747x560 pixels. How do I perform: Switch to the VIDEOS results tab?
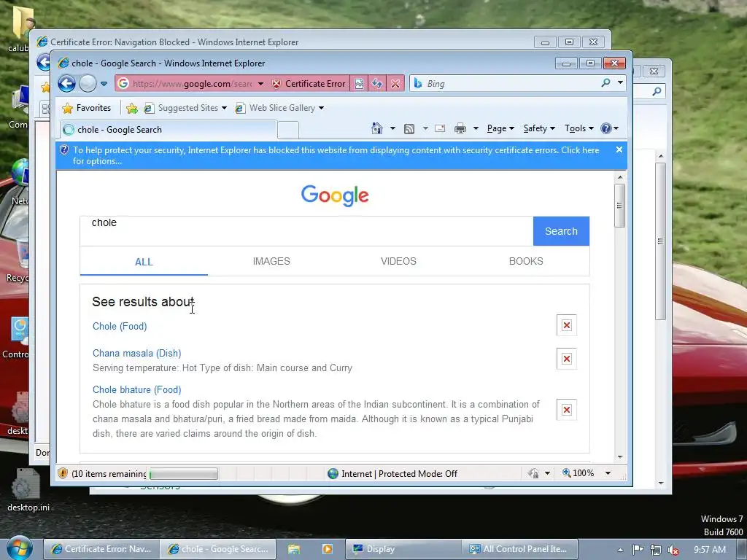tap(398, 261)
